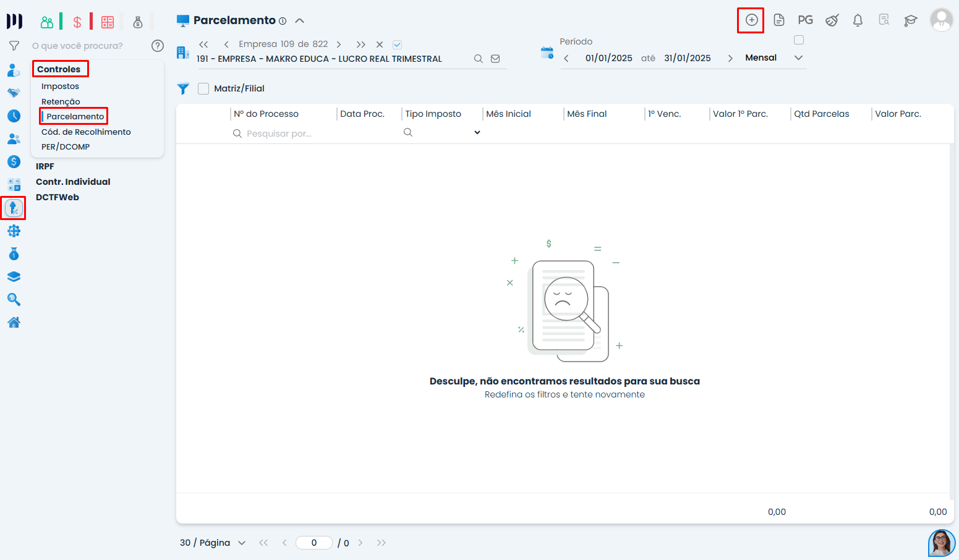Click the start date 01/01/2025
Image resolution: width=959 pixels, height=560 pixels.
click(x=609, y=58)
